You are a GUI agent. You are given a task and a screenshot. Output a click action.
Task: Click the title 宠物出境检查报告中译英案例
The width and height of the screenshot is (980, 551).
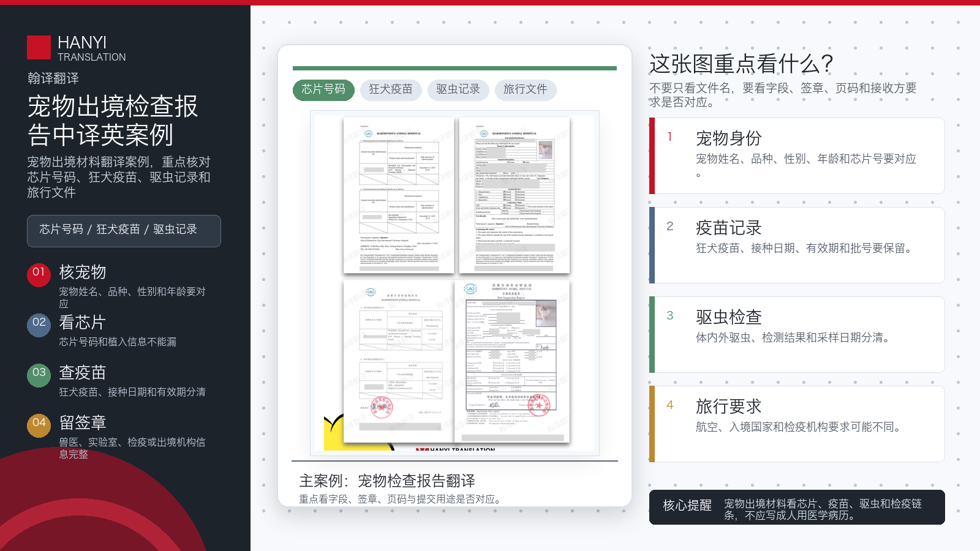[113, 120]
